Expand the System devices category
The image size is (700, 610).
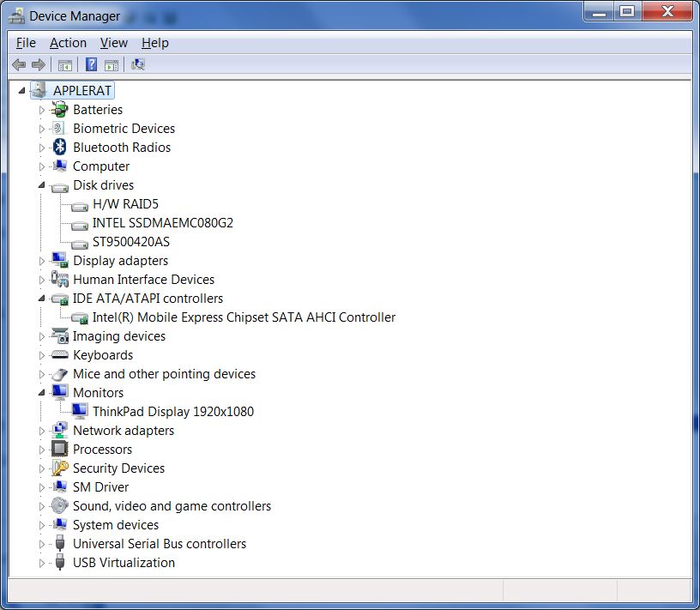41,525
